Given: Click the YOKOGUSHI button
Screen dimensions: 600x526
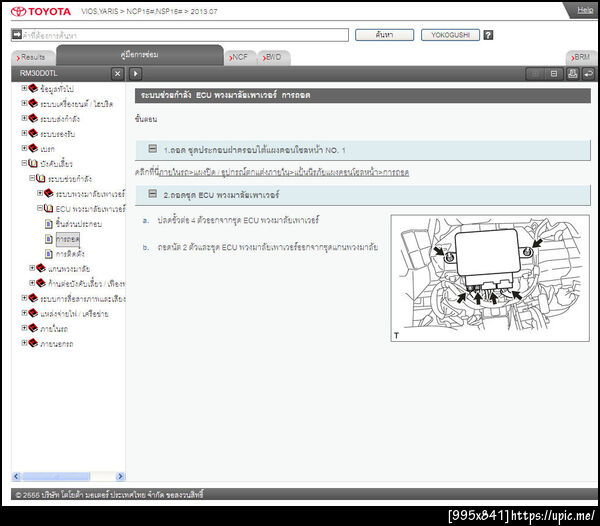Looking at the screenshot, I should (450, 35).
